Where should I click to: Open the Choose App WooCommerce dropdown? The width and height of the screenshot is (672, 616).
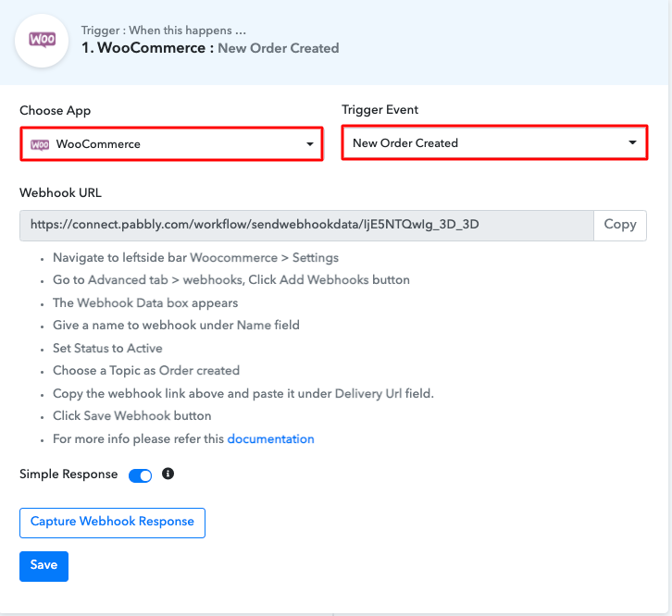171,144
